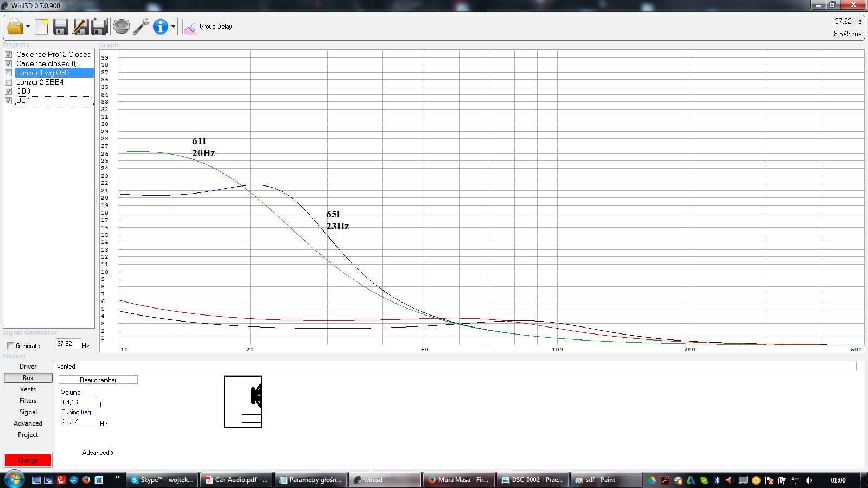Click the Save All stacked floppies icon
868x488 pixels.
pyautogui.click(x=100, y=27)
